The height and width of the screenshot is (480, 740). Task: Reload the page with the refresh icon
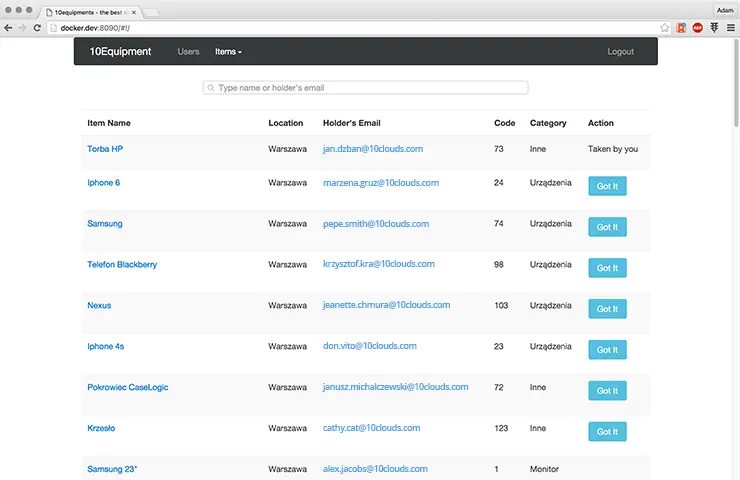point(38,28)
